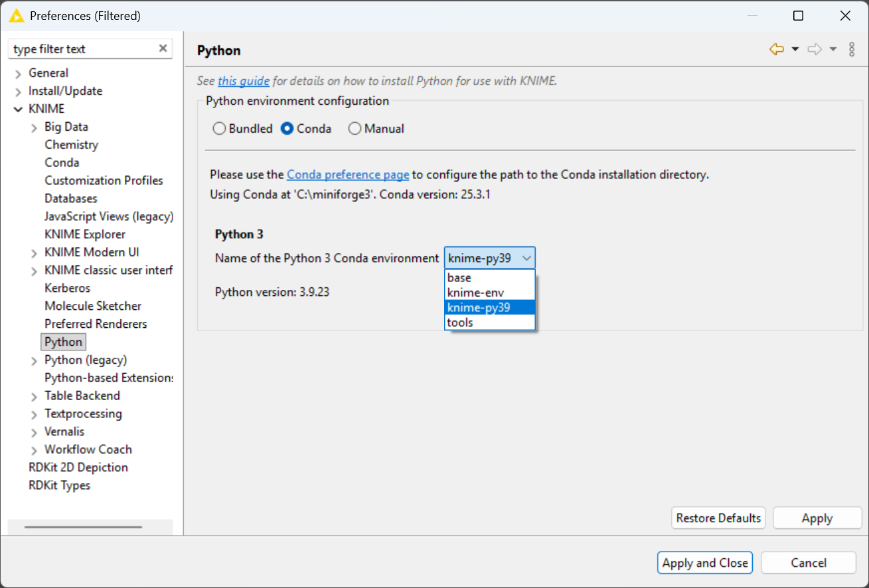This screenshot has height=588, width=869.
Task: Open the 'this guide' hyperlink
Action: click(x=244, y=80)
